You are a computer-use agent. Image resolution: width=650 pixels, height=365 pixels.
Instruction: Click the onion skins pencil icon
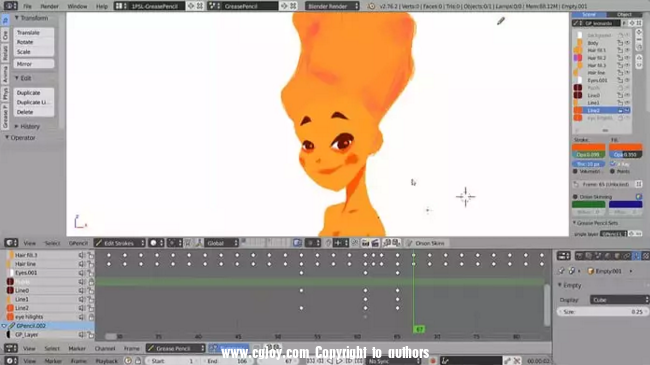click(x=409, y=243)
